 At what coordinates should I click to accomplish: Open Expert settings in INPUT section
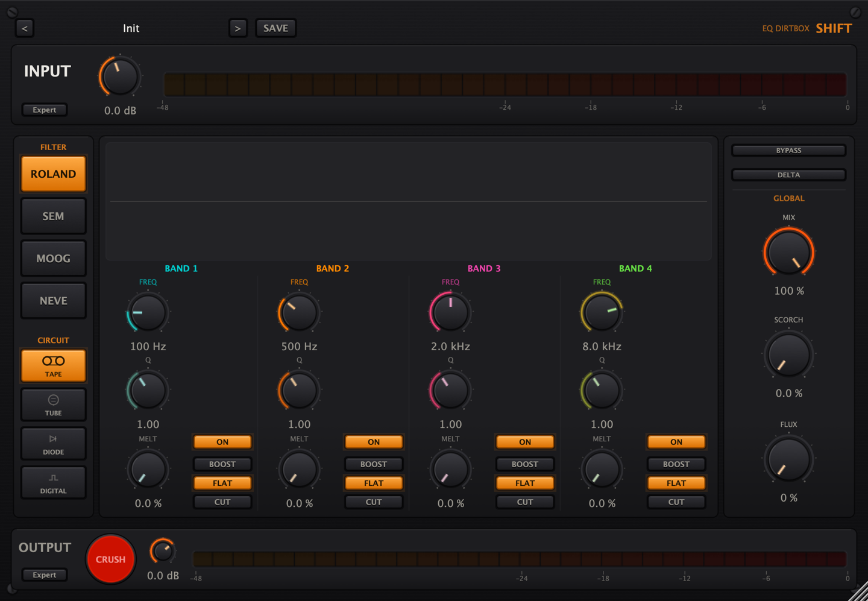click(x=45, y=110)
